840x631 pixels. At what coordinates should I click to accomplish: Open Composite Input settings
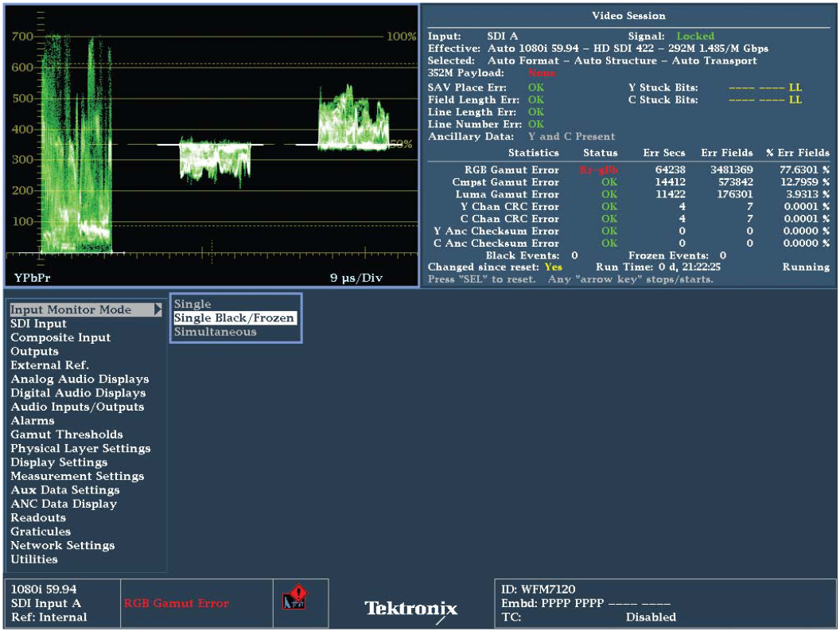point(60,337)
